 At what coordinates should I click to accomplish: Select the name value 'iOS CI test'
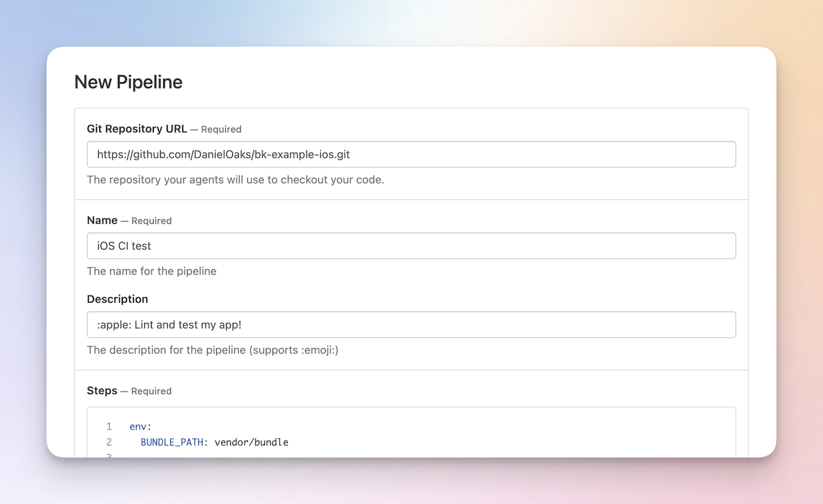click(x=124, y=245)
